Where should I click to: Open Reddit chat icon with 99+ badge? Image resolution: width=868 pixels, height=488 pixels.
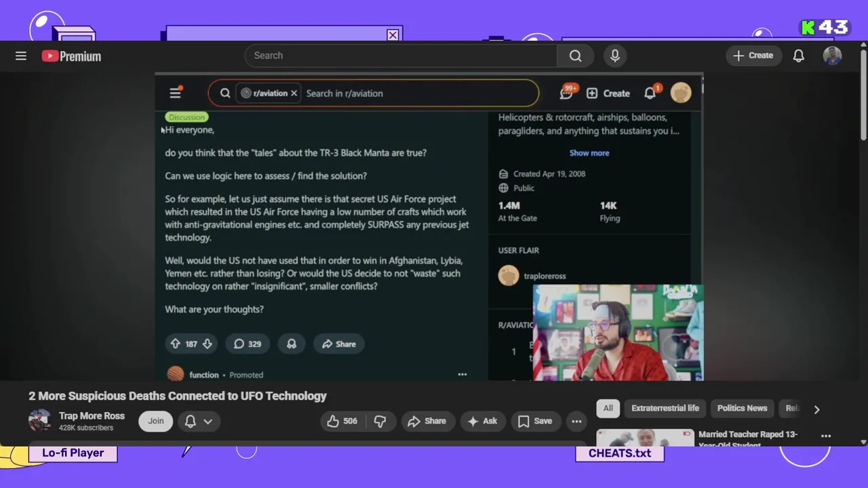point(567,93)
